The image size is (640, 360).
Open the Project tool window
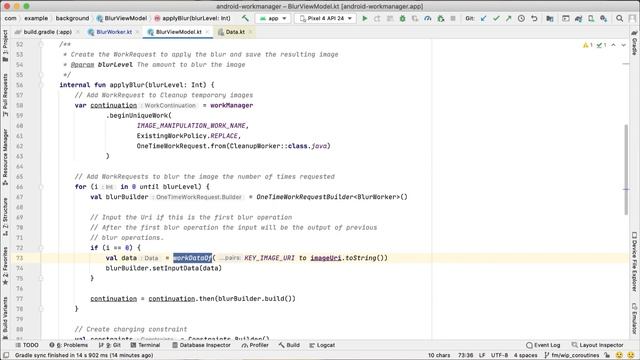coord(5,46)
